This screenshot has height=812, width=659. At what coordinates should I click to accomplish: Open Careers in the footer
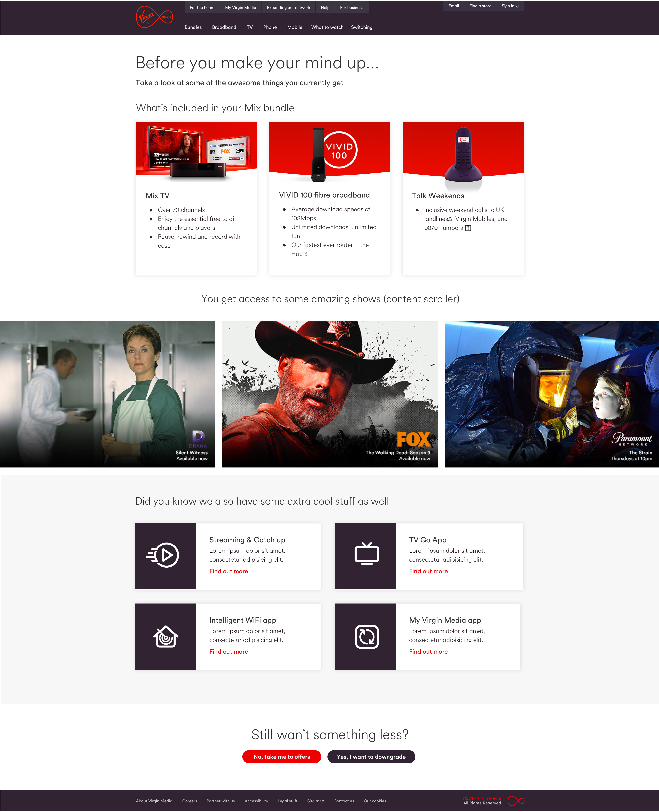pyautogui.click(x=189, y=801)
